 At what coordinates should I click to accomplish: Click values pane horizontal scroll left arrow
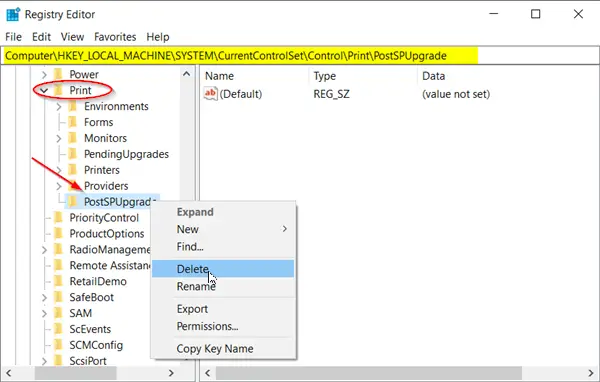coord(208,373)
